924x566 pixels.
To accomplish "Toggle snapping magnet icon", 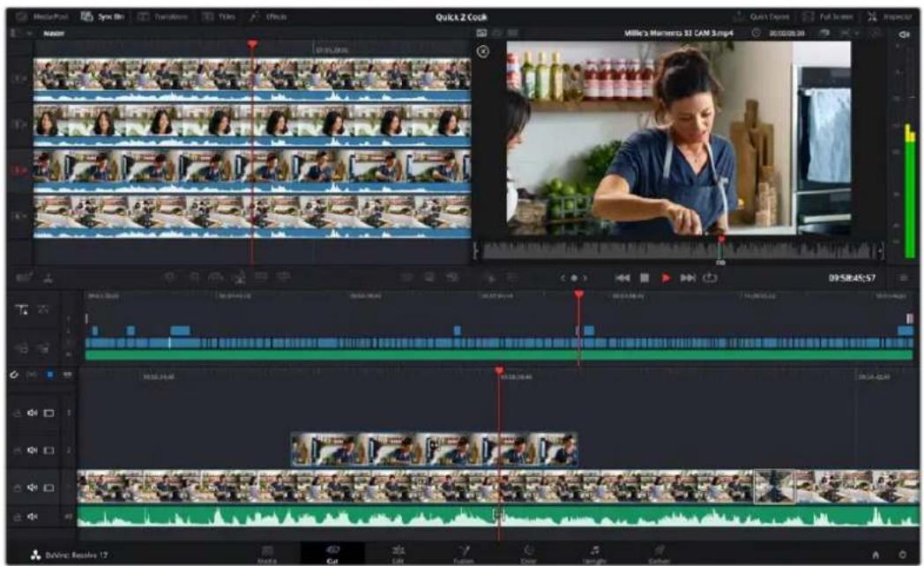I will click(14, 375).
